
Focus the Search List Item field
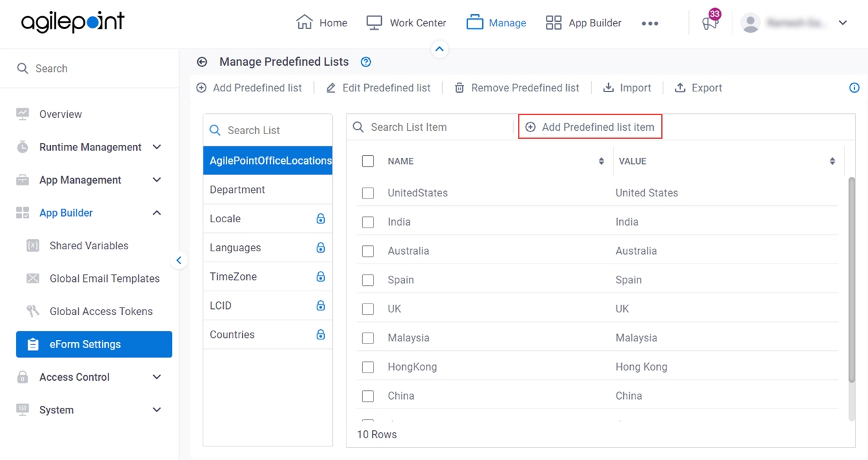pyautogui.click(x=431, y=127)
